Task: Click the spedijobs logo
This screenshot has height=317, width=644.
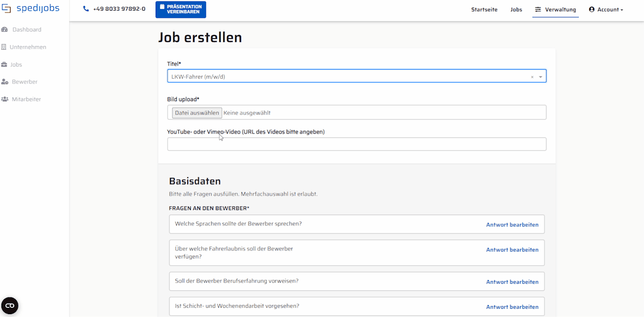Action: point(31,9)
